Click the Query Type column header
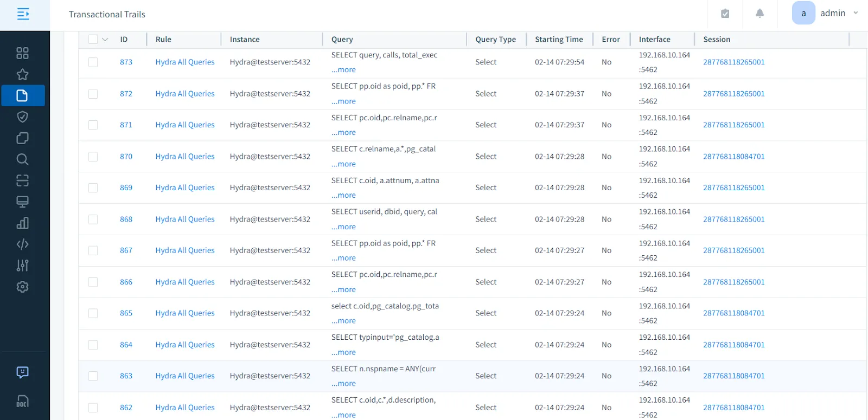The width and height of the screenshot is (868, 420). coord(495,40)
